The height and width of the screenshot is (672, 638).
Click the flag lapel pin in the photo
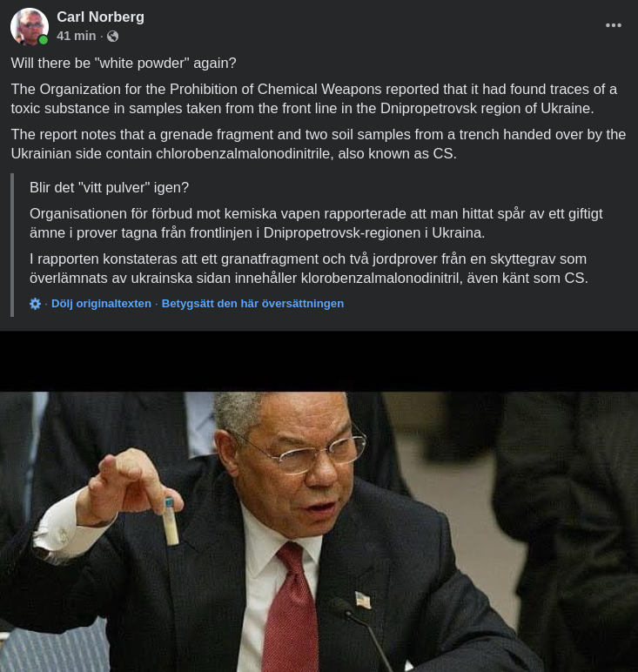(363, 600)
